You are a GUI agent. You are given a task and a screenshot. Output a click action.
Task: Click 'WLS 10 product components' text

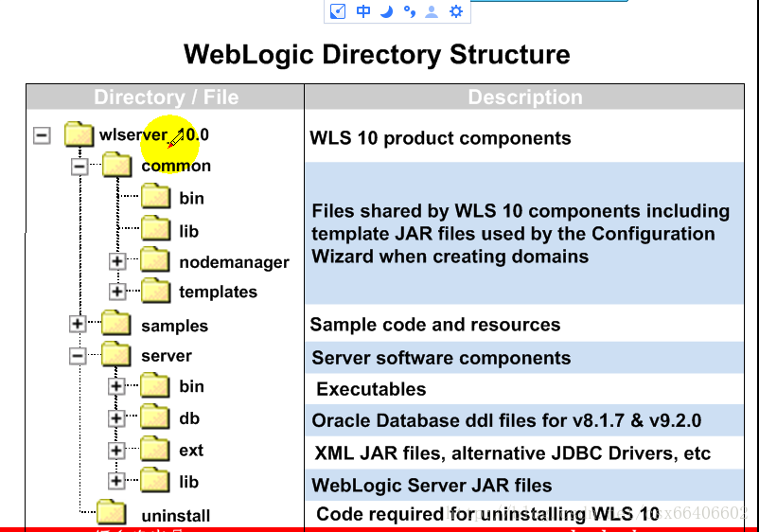(440, 138)
